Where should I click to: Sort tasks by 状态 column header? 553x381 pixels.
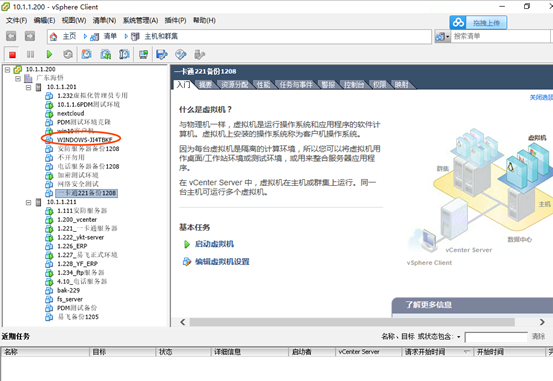pos(183,352)
